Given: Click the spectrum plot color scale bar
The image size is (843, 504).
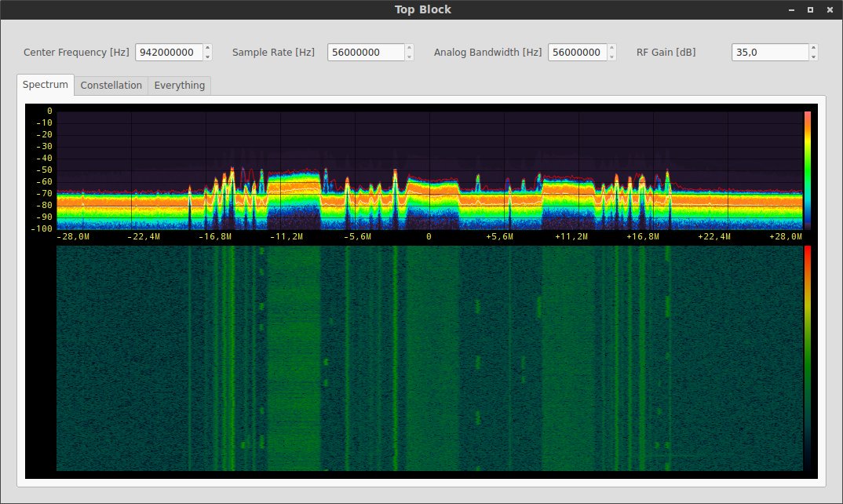Looking at the screenshot, I should tap(807, 170).
